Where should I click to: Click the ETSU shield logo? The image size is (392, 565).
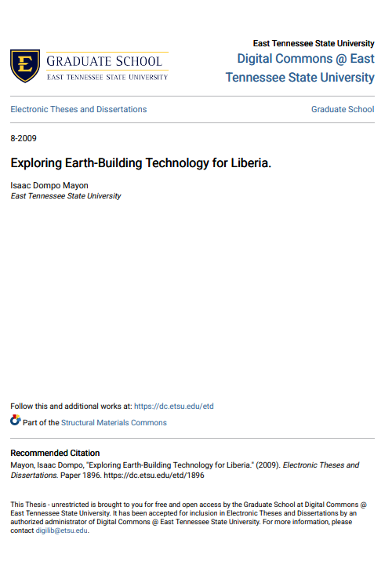coord(25,66)
